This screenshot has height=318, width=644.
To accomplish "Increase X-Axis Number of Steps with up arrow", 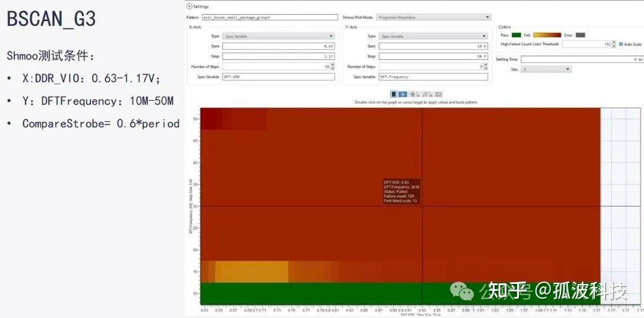I will (x=333, y=65).
